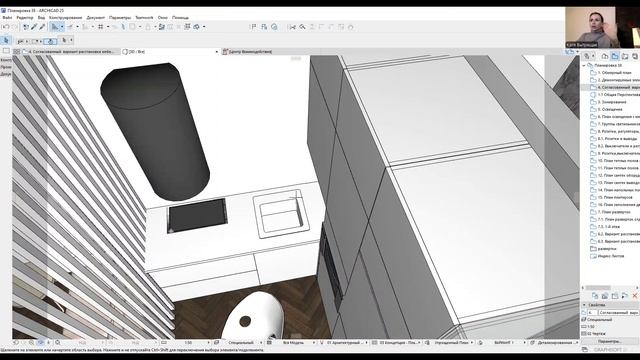Open the Параметры menu
Screen dimensions: 640x360
(x=120, y=18)
